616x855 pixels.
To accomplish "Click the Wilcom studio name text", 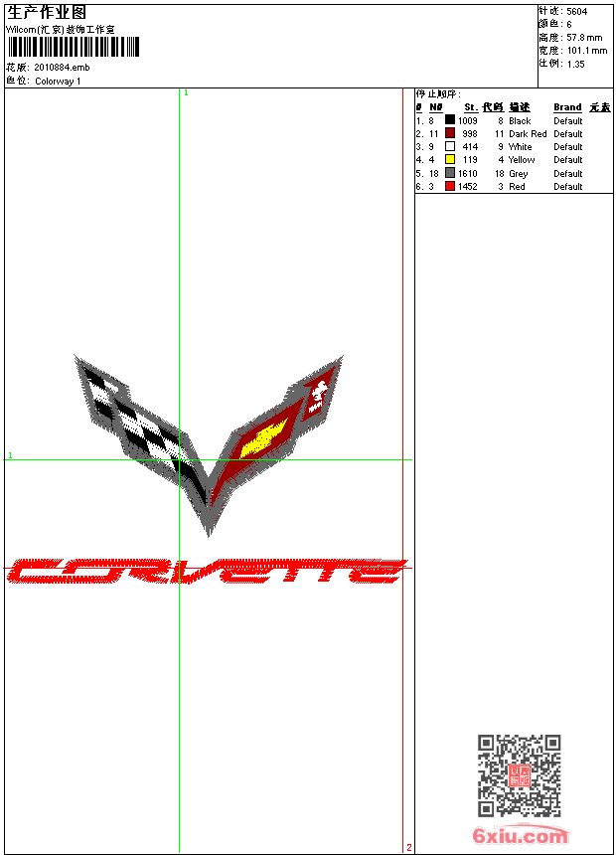I will 61,30.
